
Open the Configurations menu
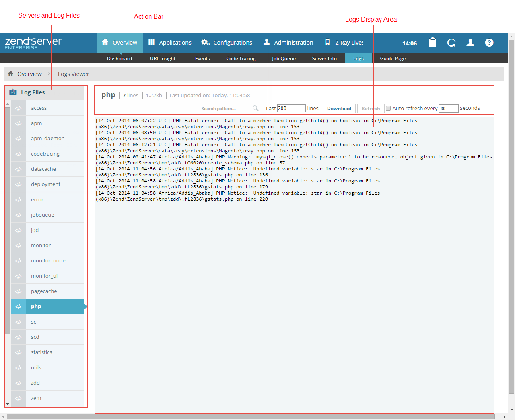[x=227, y=43]
